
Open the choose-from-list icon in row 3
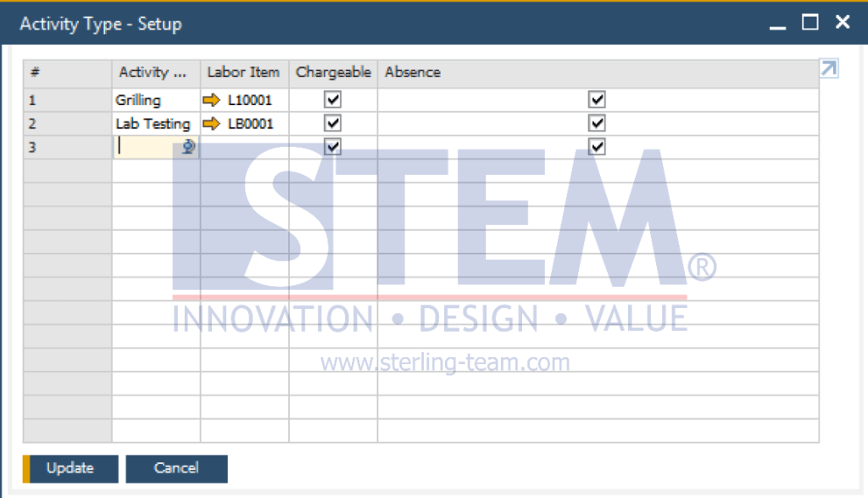point(188,147)
